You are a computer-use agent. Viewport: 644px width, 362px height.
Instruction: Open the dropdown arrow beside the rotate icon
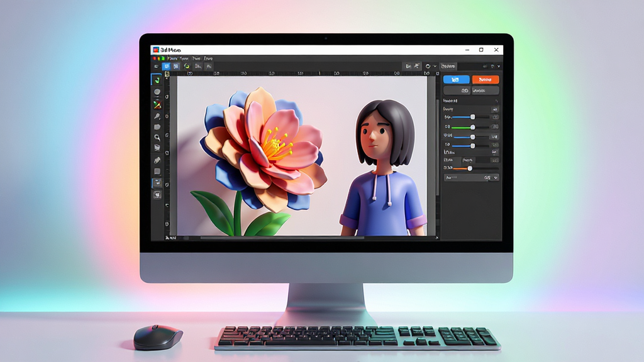point(435,66)
